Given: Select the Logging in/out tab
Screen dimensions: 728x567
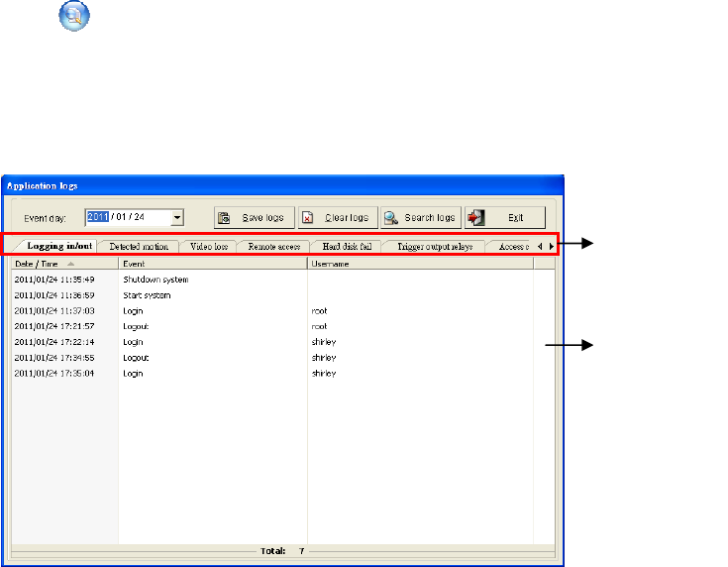Looking at the screenshot, I should tap(59, 246).
